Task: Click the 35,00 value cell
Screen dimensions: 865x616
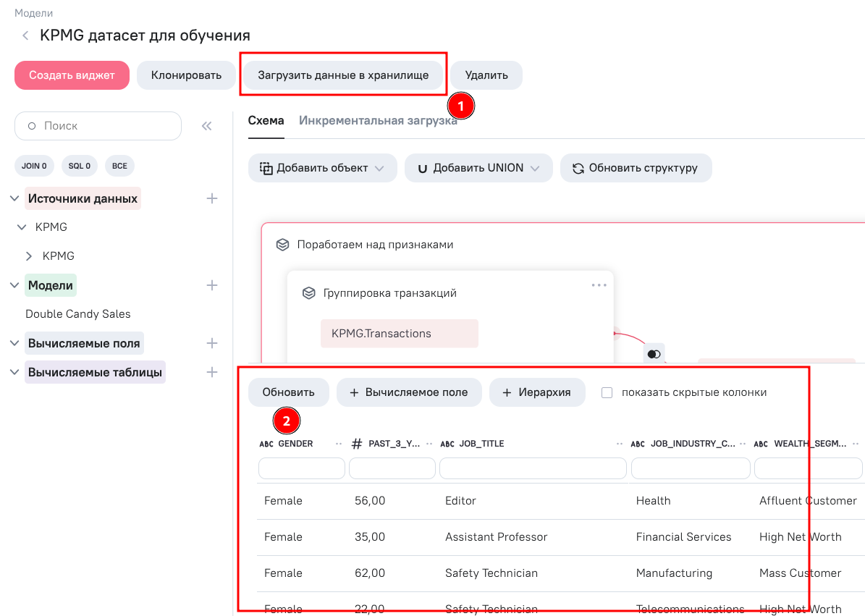Action: 370,537
